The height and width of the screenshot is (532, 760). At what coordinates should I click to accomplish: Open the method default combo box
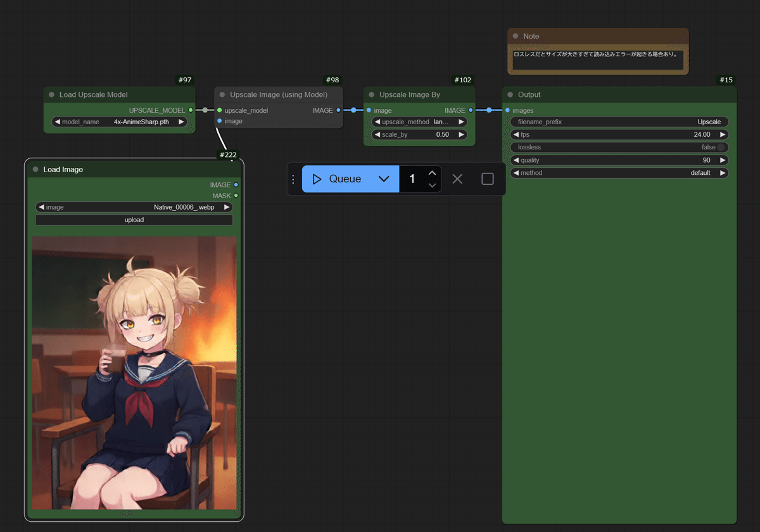[x=619, y=173]
